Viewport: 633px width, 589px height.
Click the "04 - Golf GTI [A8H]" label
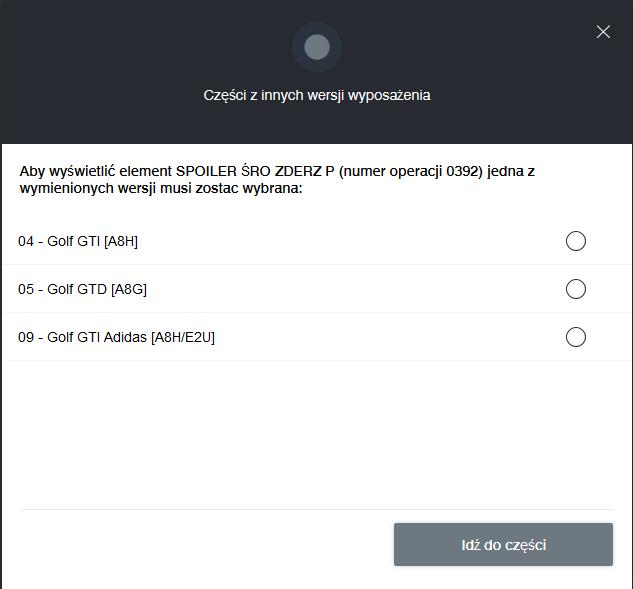click(78, 241)
